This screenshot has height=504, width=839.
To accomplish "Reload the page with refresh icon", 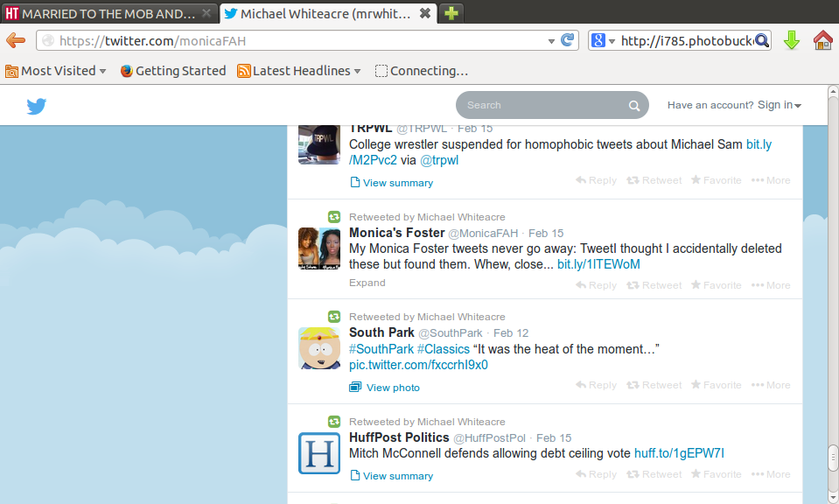I will click(567, 40).
